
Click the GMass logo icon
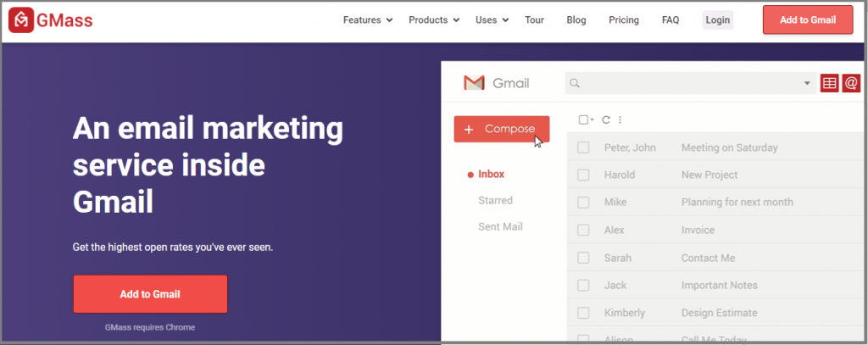(x=21, y=20)
